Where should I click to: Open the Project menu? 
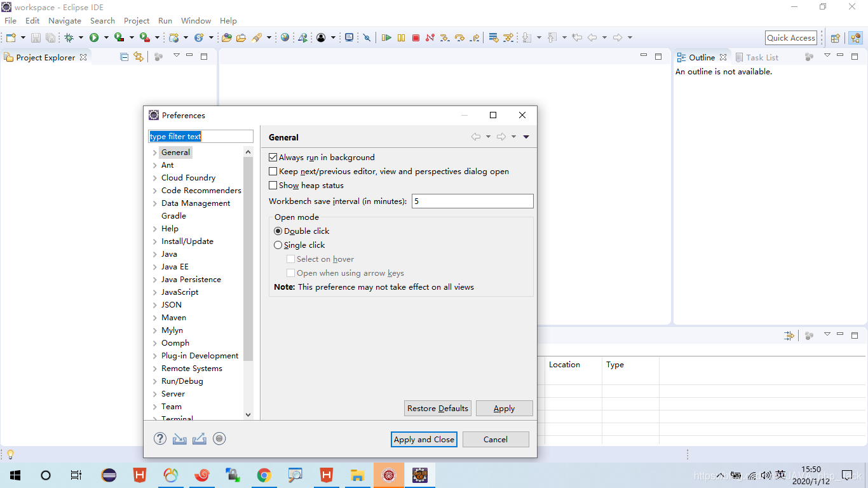click(137, 20)
